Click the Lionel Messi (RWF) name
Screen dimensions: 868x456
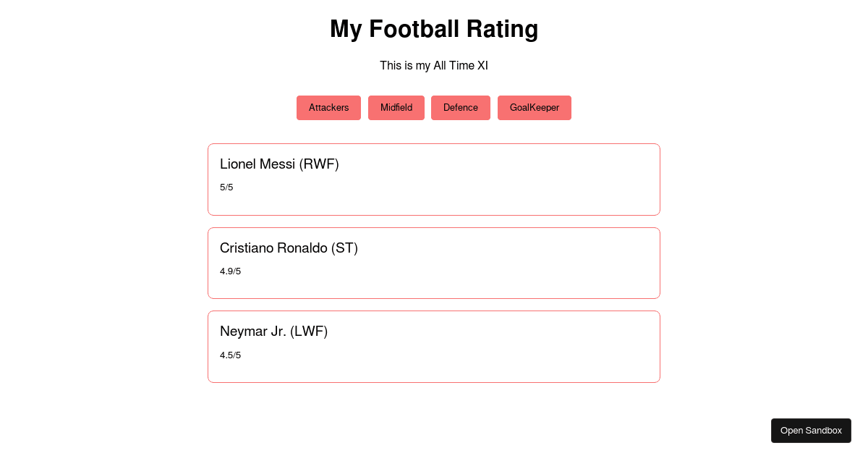point(279,164)
